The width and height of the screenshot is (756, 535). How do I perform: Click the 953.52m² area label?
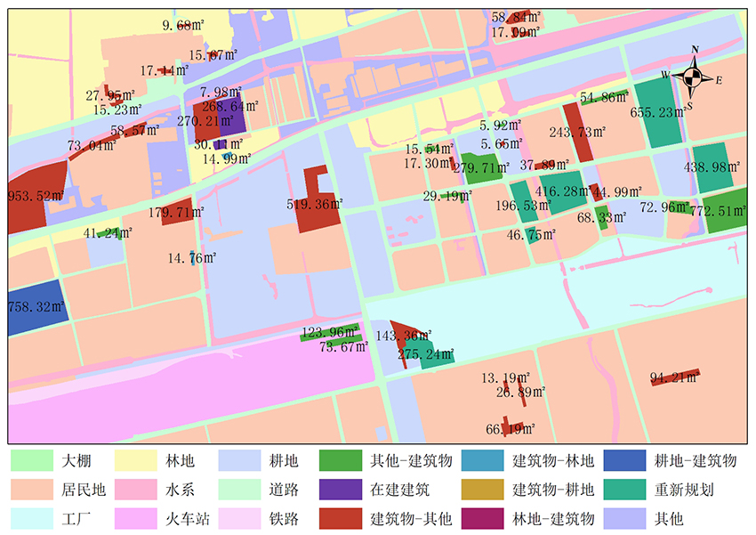click(36, 196)
